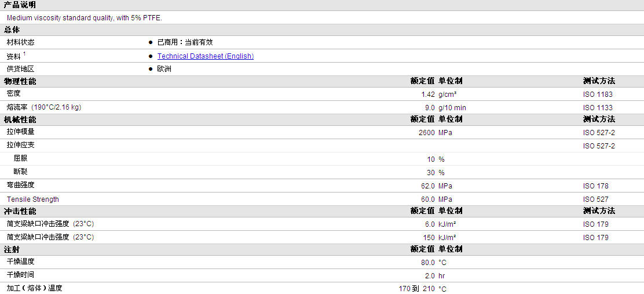
Task: Click the bullet before Technical Datasheet link
Action: click(151, 56)
